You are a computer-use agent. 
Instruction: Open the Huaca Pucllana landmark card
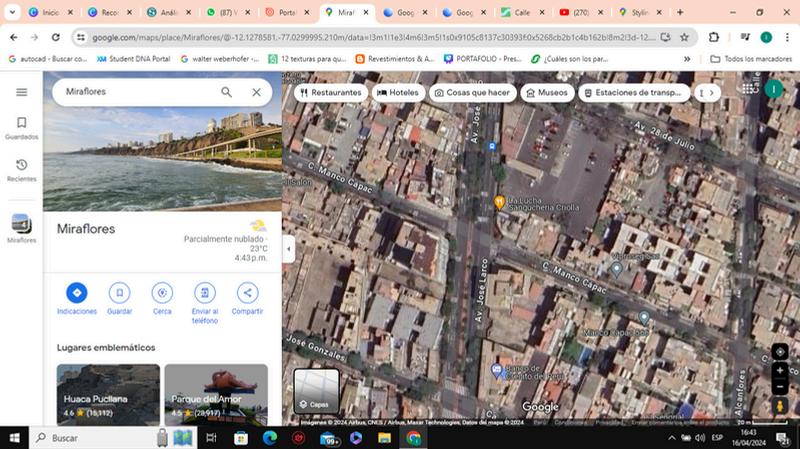coord(108,394)
